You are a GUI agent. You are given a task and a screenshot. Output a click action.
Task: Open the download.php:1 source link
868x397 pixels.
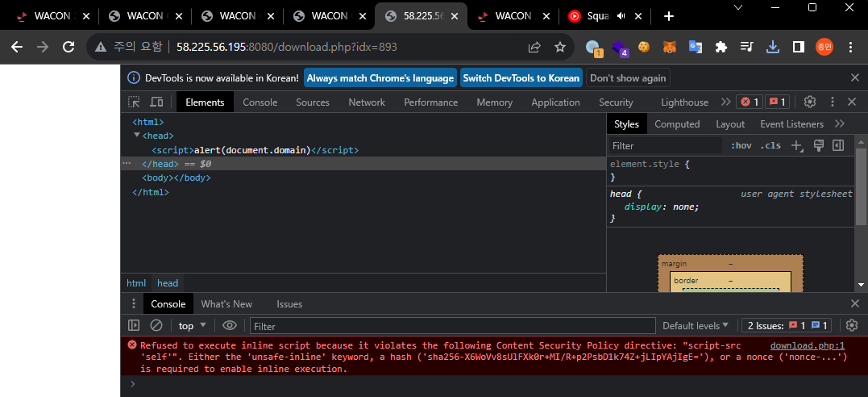[x=808, y=345]
